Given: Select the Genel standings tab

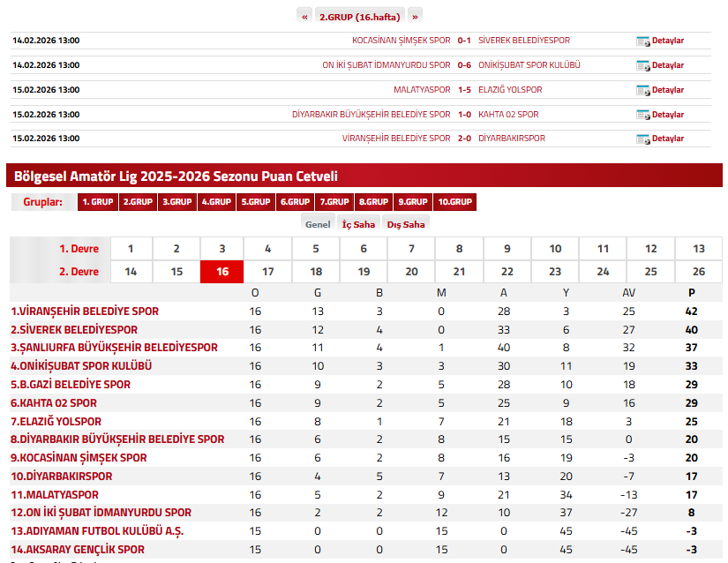Looking at the screenshot, I should coord(318,224).
